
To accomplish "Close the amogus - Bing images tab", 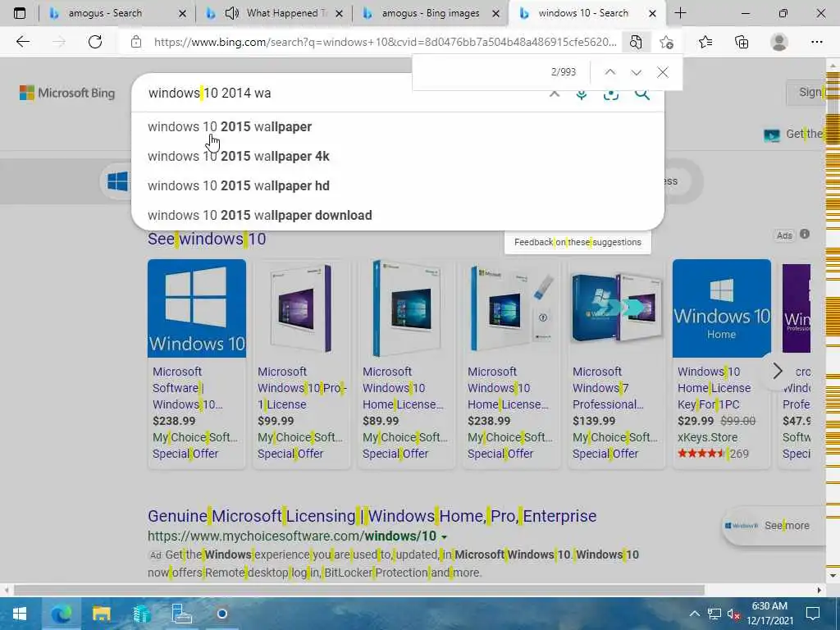I will click(x=496, y=13).
